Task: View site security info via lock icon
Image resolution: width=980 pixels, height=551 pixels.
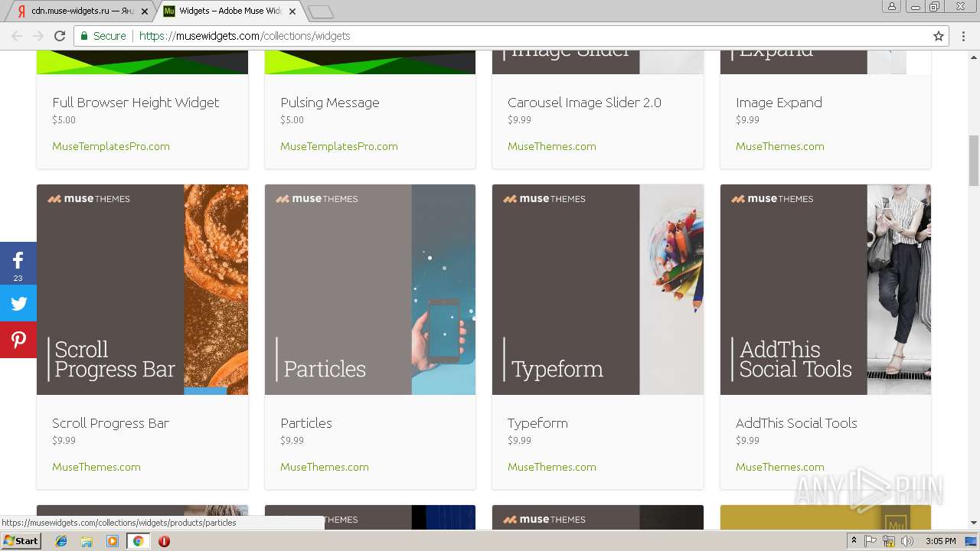Action: click(85, 36)
